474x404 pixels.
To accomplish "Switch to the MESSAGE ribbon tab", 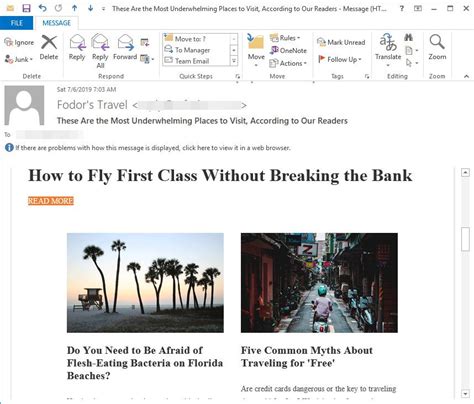I will coord(57,23).
